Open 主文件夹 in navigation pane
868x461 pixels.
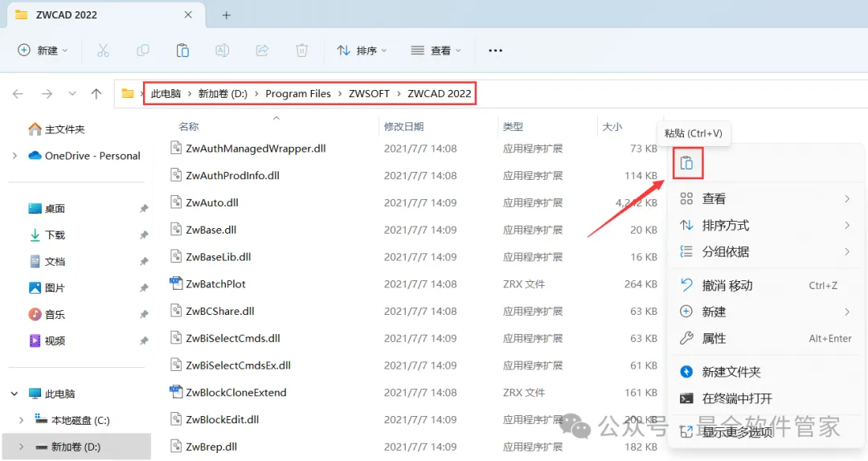(56, 129)
